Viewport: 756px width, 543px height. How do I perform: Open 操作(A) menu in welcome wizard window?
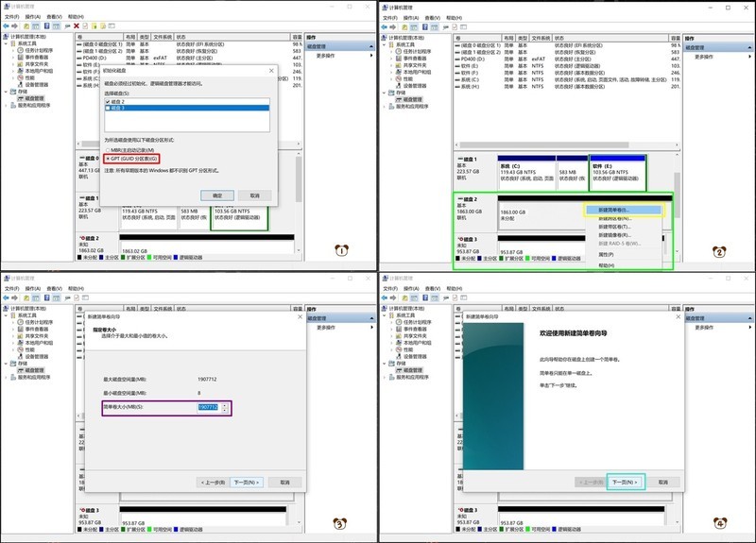click(x=411, y=289)
